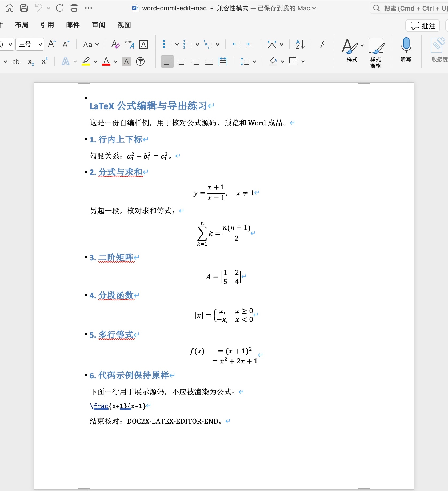Viewport: 448px width, 491px height.
Task: Switch to the 邮件 Mailings tab
Action: point(73,25)
